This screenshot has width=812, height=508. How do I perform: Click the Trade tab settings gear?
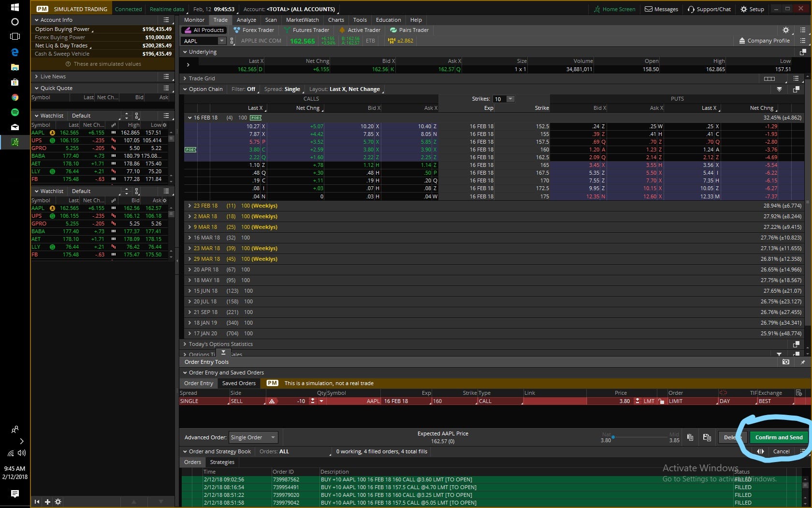point(786,30)
